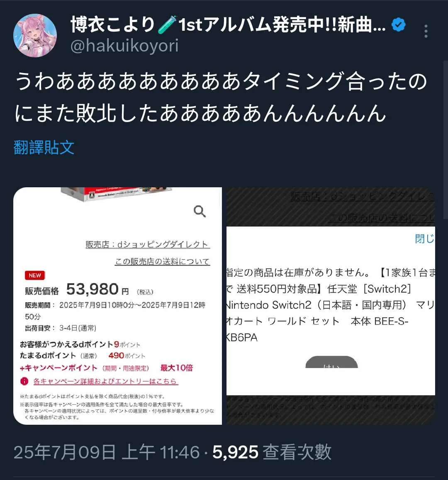
Task: Click the @hakuikoyori handle
Action: tap(124, 46)
